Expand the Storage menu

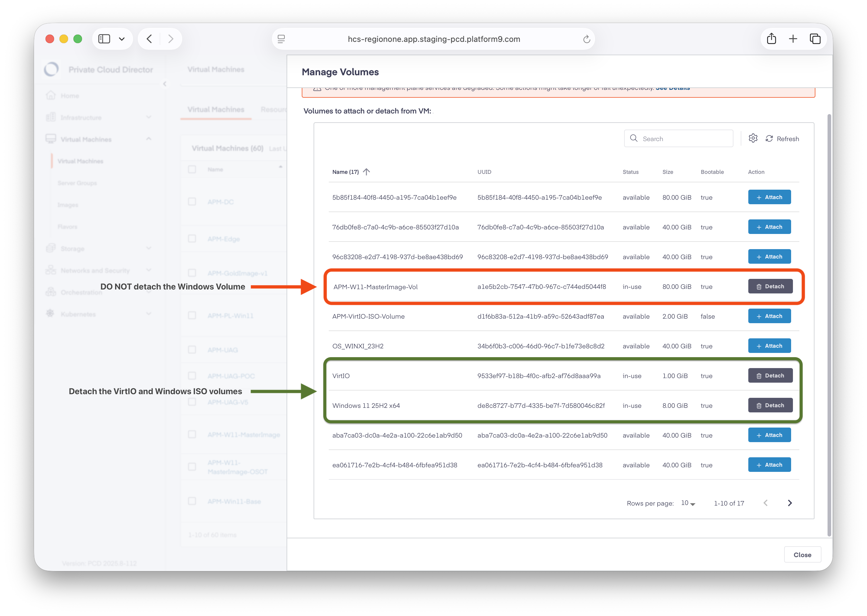pos(149,249)
